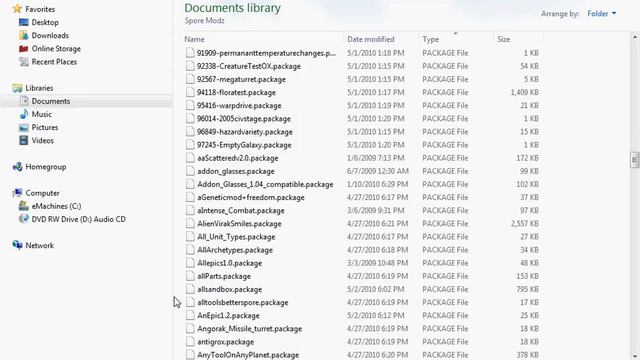Select file icon of addon_glasses.package

coord(190,171)
